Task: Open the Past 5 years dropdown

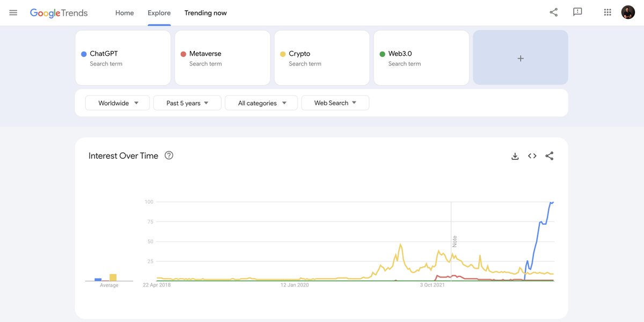Action: click(x=187, y=103)
